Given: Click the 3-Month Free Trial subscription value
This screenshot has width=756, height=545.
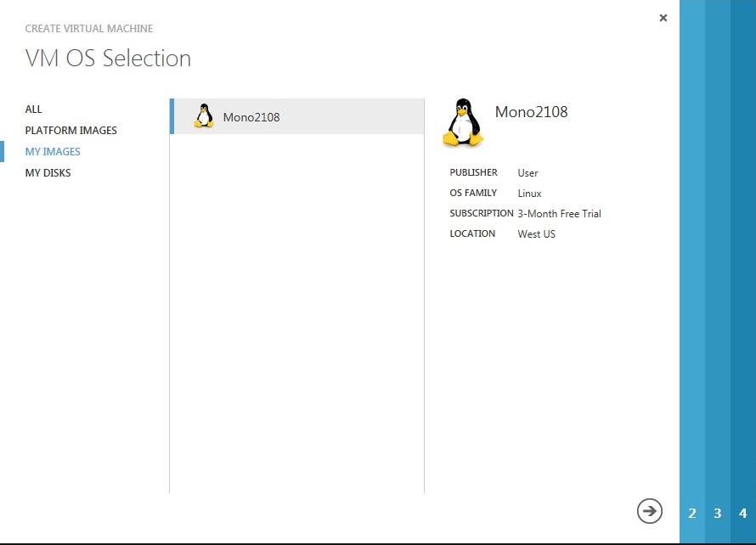Looking at the screenshot, I should pyautogui.click(x=559, y=214).
